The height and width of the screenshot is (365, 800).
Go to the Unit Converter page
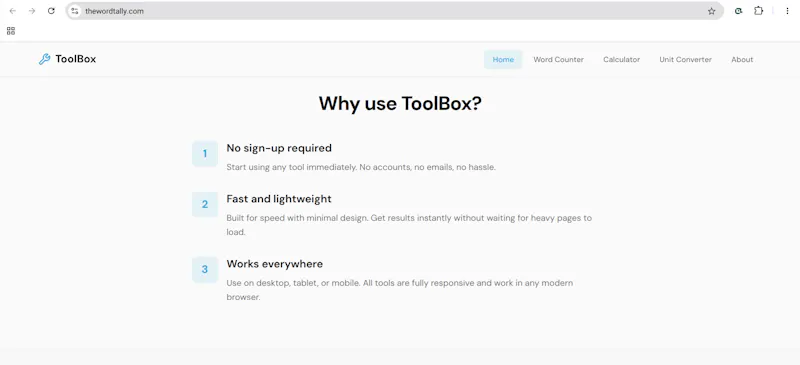click(685, 59)
